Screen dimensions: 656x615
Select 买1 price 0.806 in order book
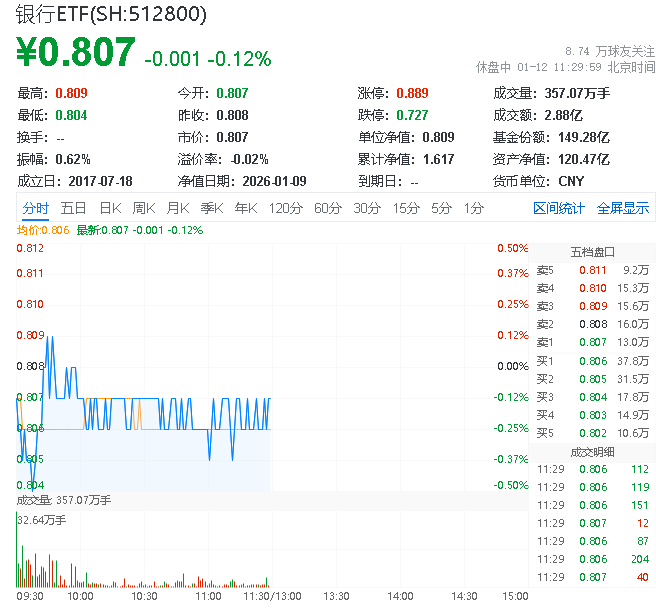[x=592, y=360]
